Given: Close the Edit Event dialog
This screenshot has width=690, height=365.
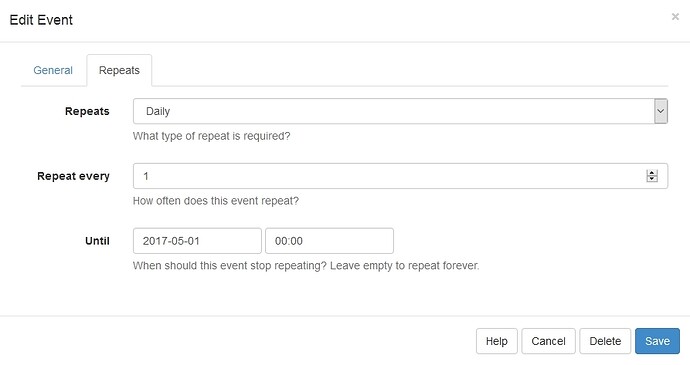Looking at the screenshot, I should click(x=675, y=17).
